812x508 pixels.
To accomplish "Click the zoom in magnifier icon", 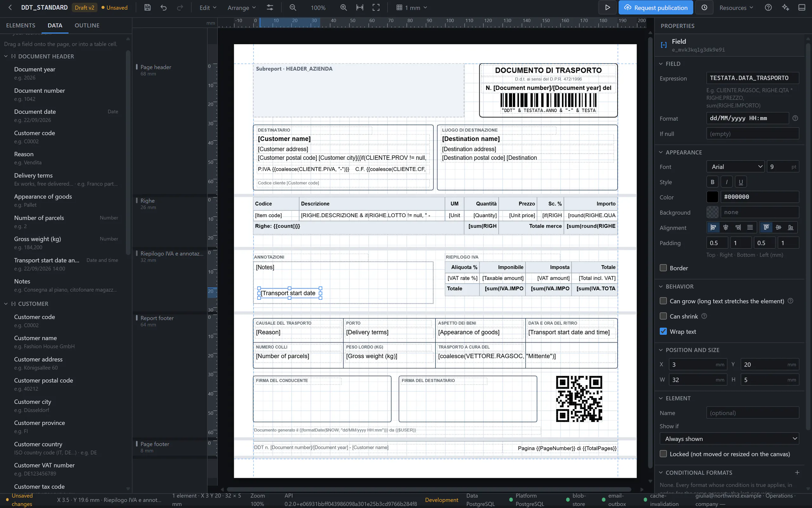I will pyautogui.click(x=344, y=7).
